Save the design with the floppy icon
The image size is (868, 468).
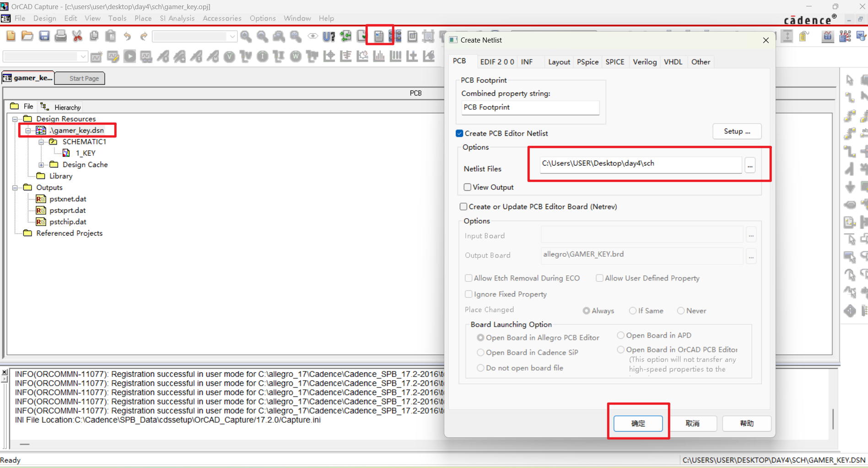point(44,36)
